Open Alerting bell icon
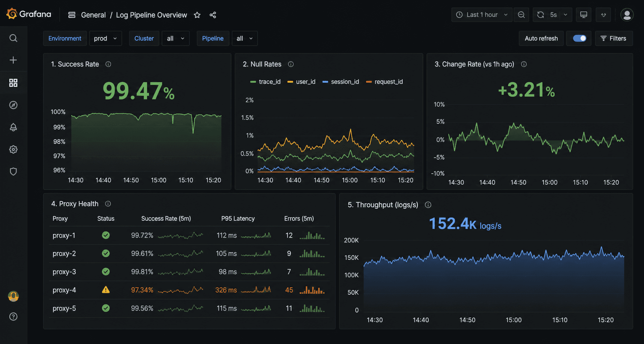The image size is (644, 344). (13, 127)
